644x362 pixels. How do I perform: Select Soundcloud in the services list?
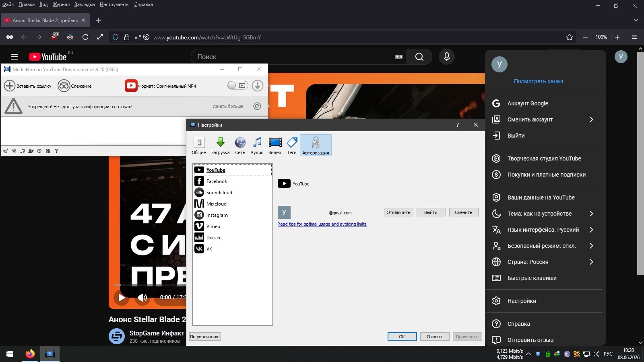(232, 192)
